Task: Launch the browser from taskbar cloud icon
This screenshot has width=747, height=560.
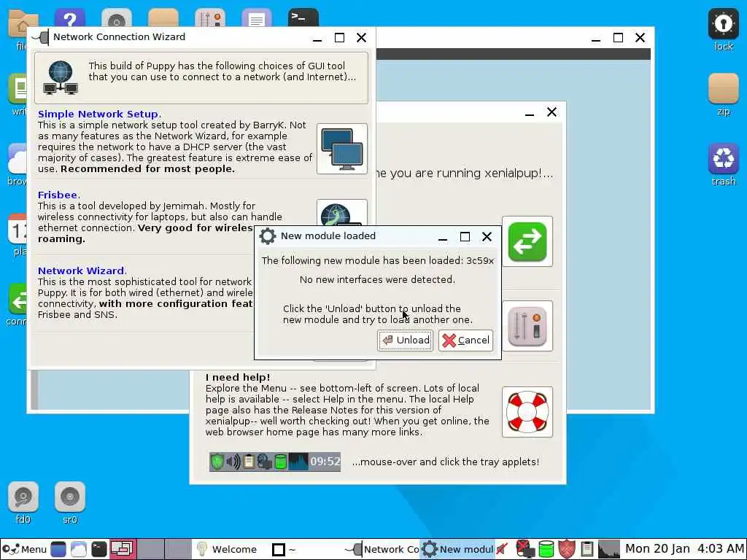Action: pyautogui.click(x=79, y=549)
